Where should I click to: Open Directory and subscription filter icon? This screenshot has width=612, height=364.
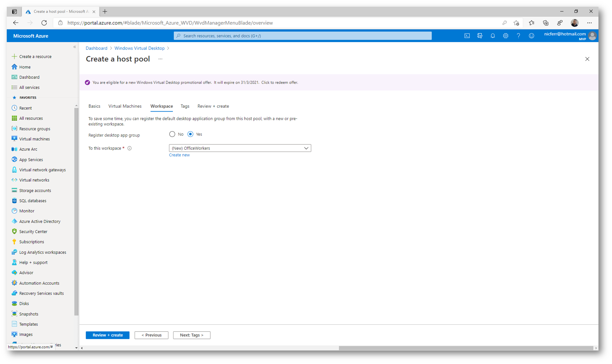(x=480, y=36)
